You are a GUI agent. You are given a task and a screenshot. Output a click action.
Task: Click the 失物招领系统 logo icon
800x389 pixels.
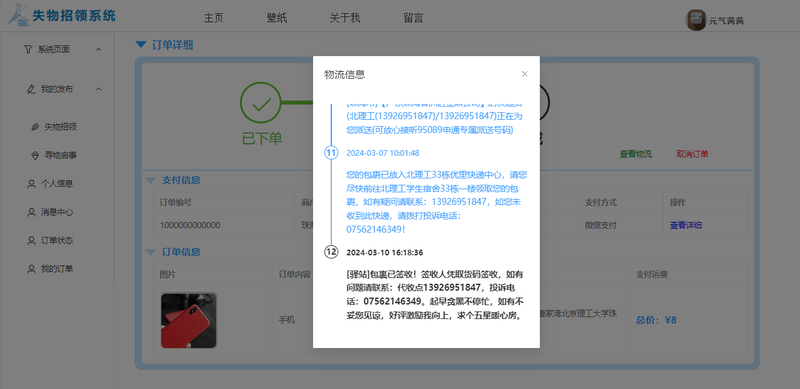(18, 15)
